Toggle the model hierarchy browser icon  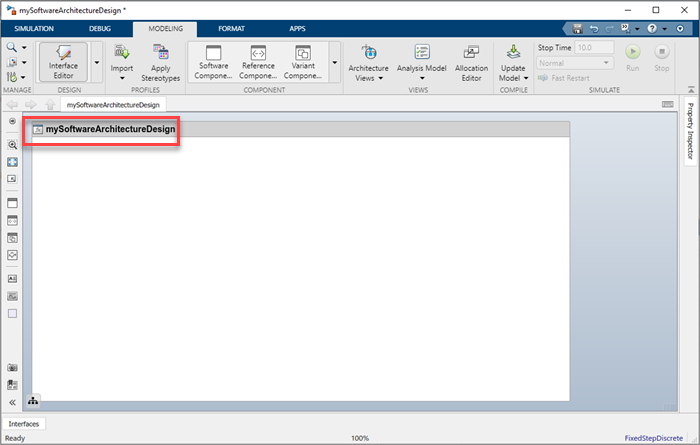coord(33,401)
